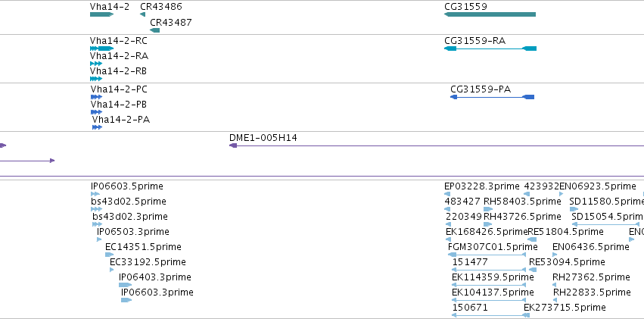This screenshot has width=644, height=319.
Task: Select the Vha14-2-PC protein glyph
Action: [97, 97]
